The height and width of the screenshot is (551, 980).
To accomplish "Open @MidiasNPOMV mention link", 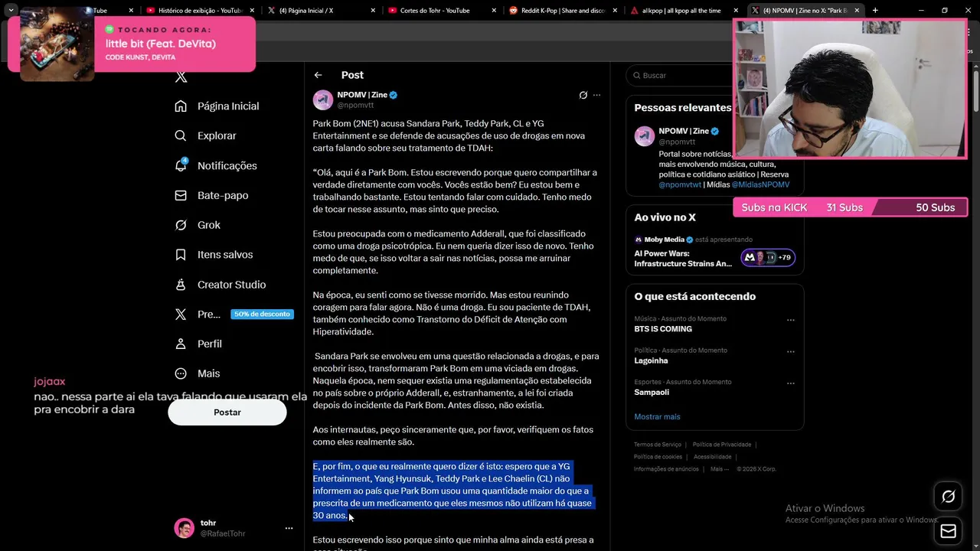I will click(760, 184).
